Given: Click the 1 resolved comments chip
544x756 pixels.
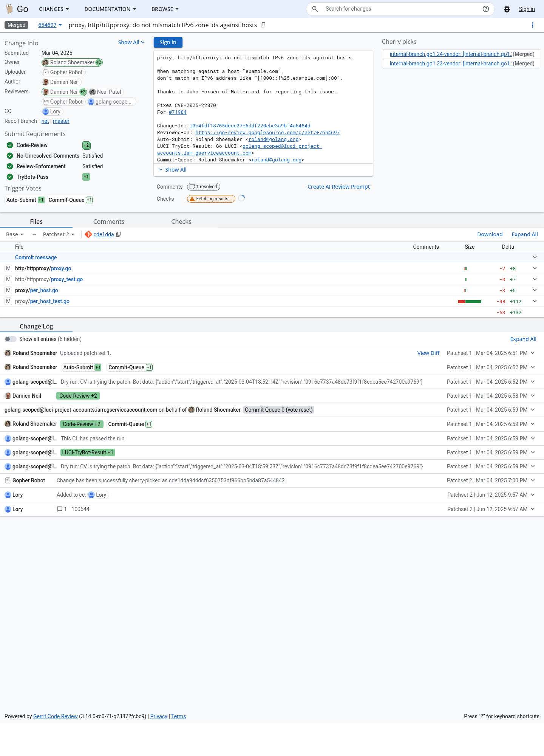Looking at the screenshot, I should [204, 187].
